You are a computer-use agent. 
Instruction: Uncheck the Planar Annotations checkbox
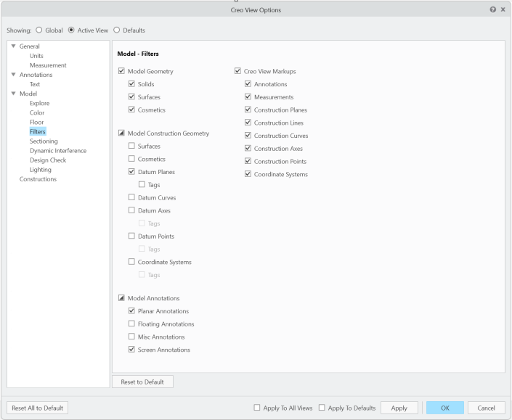(x=131, y=310)
